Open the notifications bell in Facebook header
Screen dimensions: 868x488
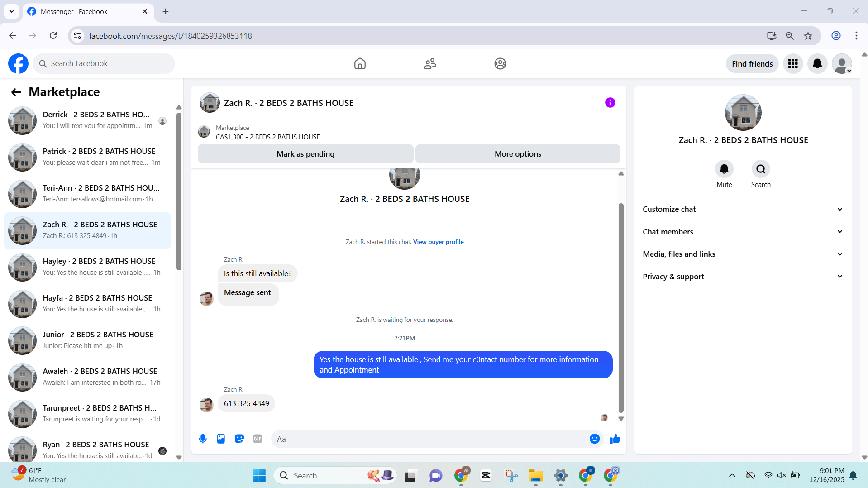click(817, 64)
